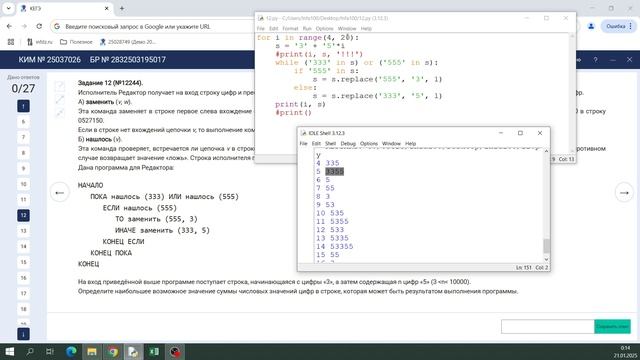Switch to Chrome via taskbar icon
Image resolution: width=640 pixels, height=360 pixels.
pyautogui.click(x=113, y=351)
